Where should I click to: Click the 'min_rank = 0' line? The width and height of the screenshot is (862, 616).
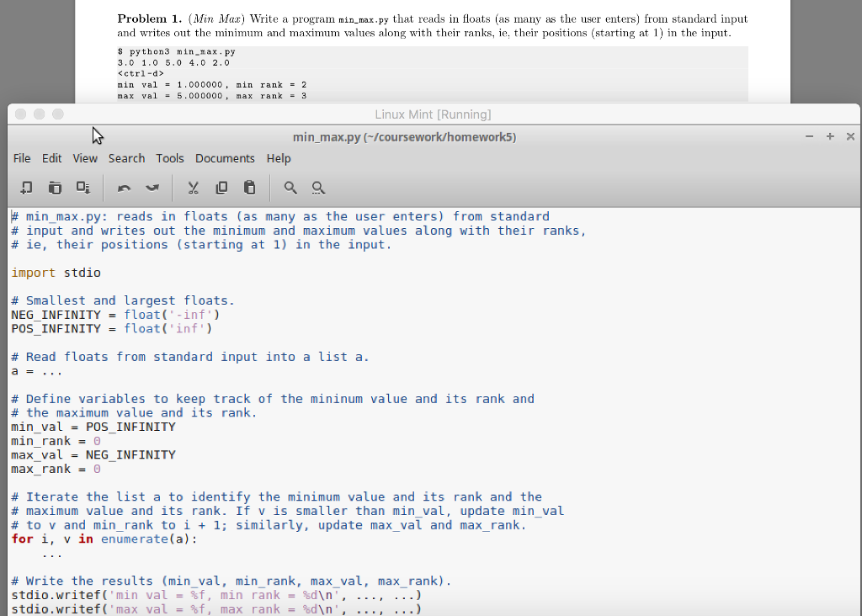[56, 441]
